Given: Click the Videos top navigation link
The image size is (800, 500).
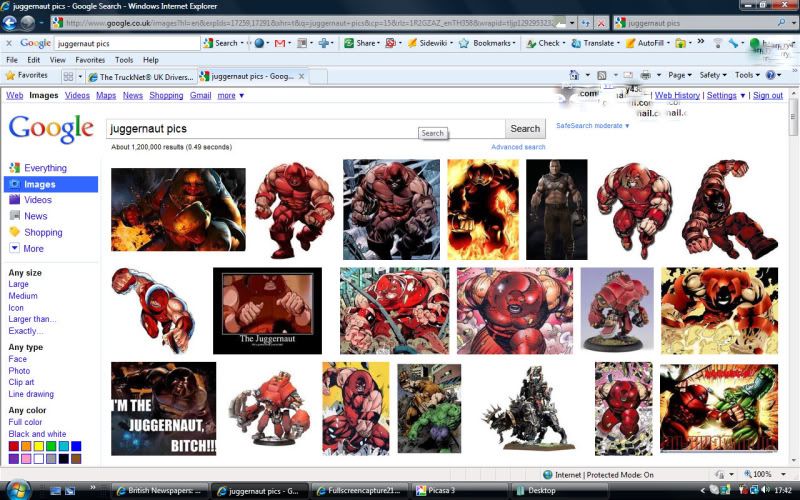Looking at the screenshot, I should click(x=77, y=95).
